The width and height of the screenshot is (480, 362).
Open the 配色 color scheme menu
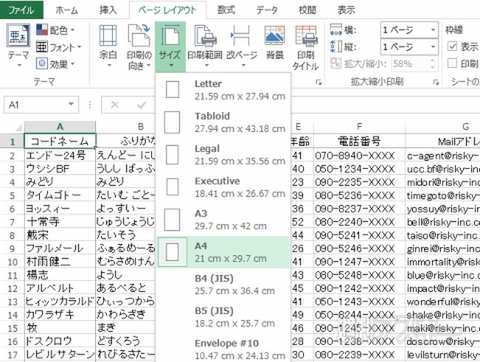click(x=55, y=30)
